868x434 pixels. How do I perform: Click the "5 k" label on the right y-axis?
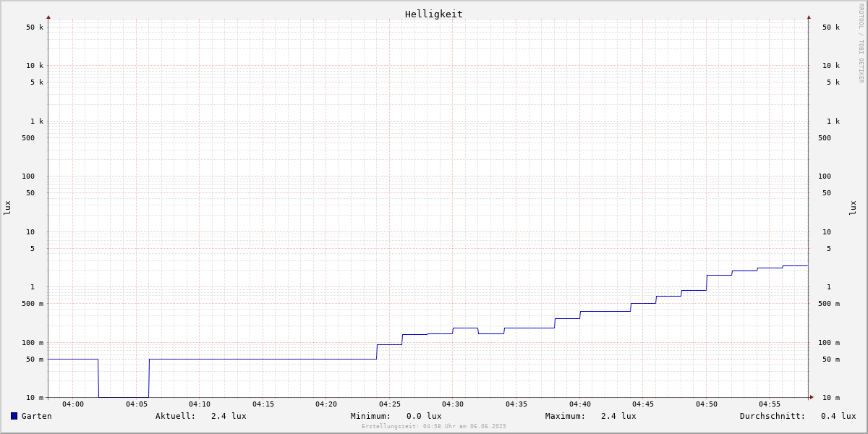(833, 82)
